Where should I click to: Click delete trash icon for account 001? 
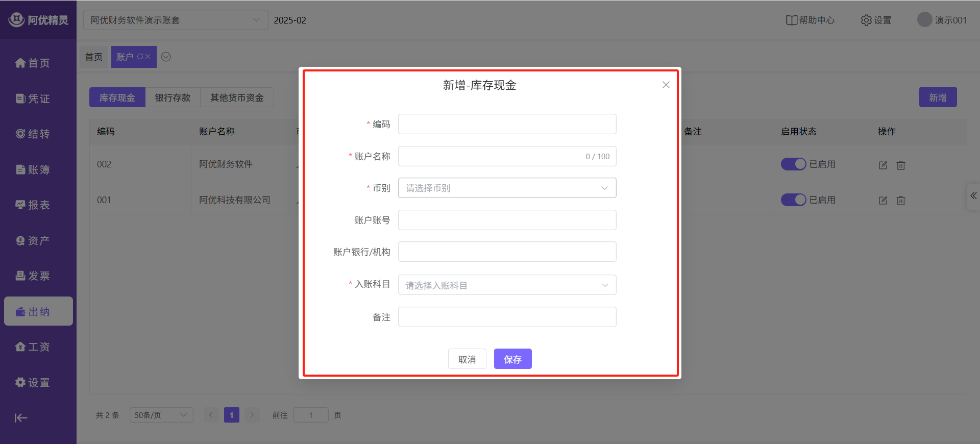coord(901,201)
